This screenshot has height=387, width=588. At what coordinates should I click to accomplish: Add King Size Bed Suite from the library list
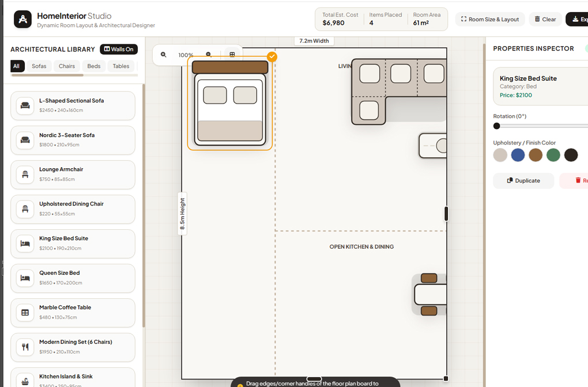[73, 244]
